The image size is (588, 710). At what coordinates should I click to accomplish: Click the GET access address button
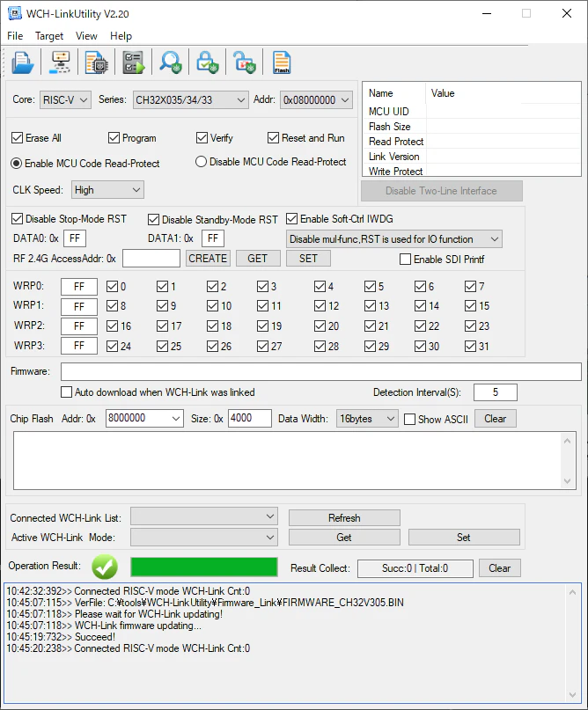258,259
